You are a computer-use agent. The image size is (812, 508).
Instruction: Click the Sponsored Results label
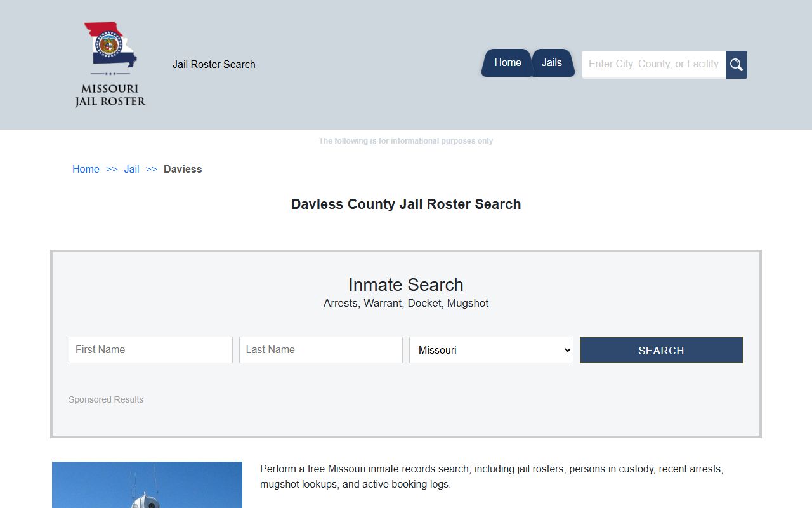[x=106, y=399]
